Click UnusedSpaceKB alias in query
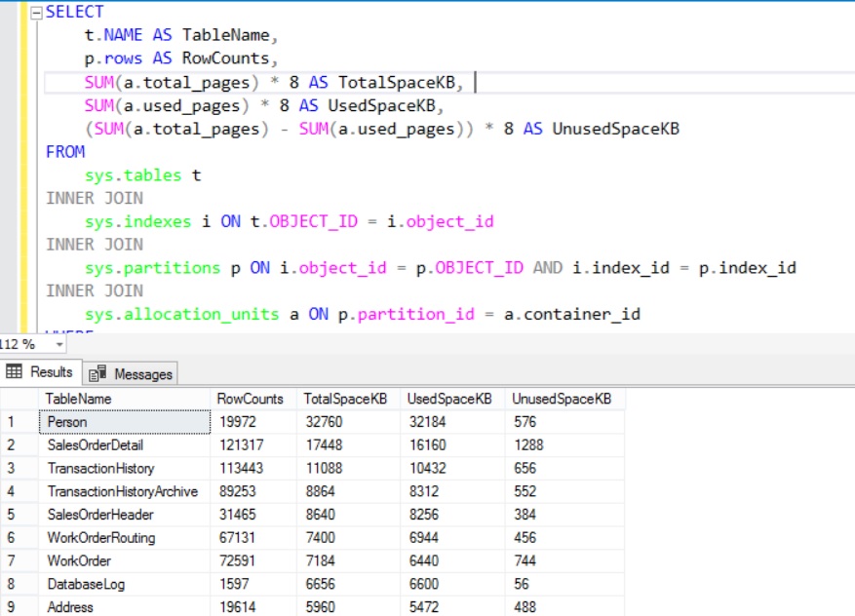 pos(616,130)
